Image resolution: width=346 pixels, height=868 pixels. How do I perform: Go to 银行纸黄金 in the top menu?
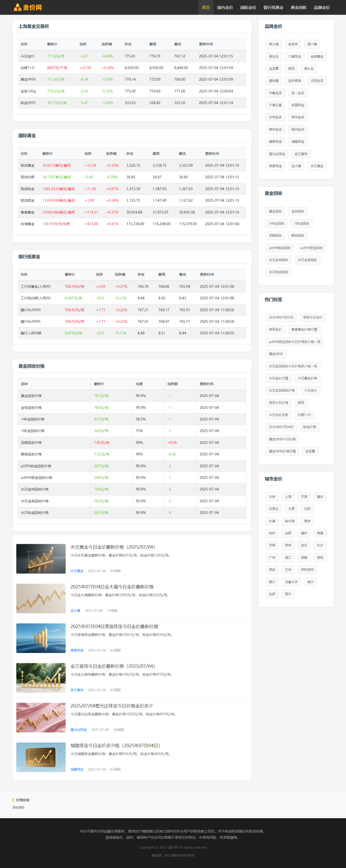click(273, 7)
